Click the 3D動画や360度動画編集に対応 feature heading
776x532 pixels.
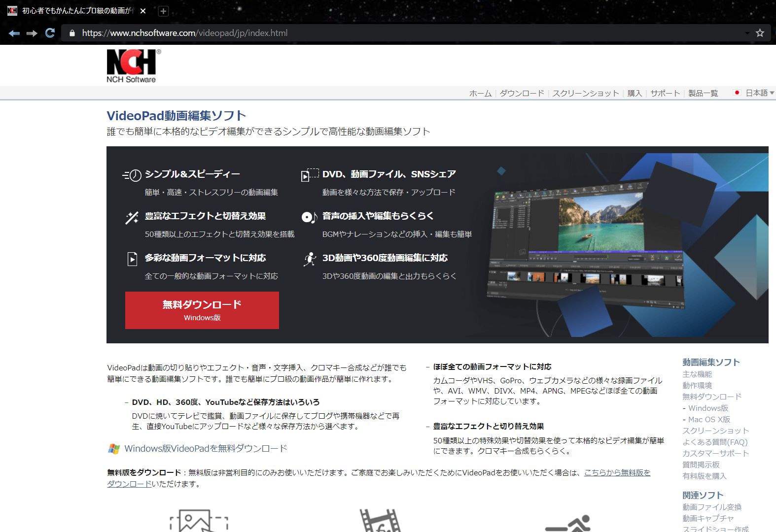click(385, 258)
